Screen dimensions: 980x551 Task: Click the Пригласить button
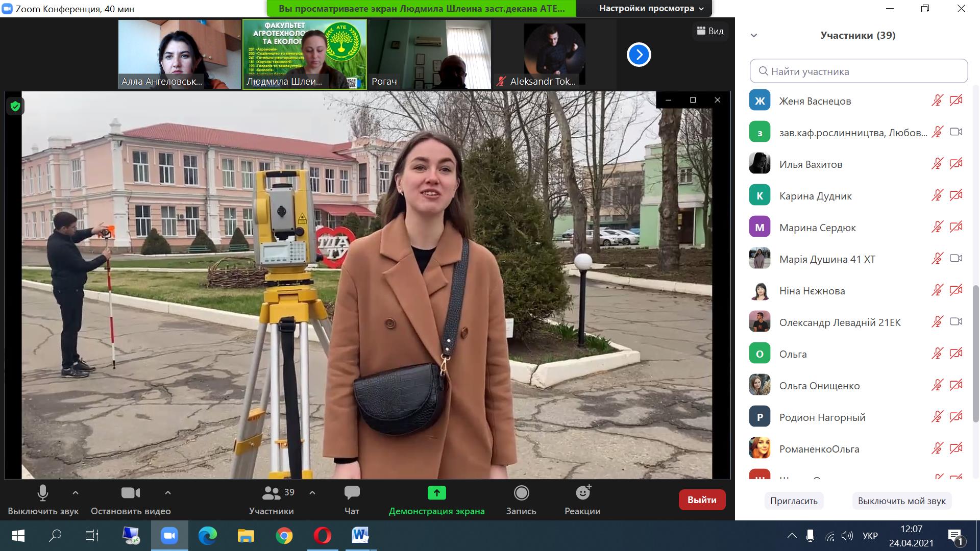click(794, 501)
